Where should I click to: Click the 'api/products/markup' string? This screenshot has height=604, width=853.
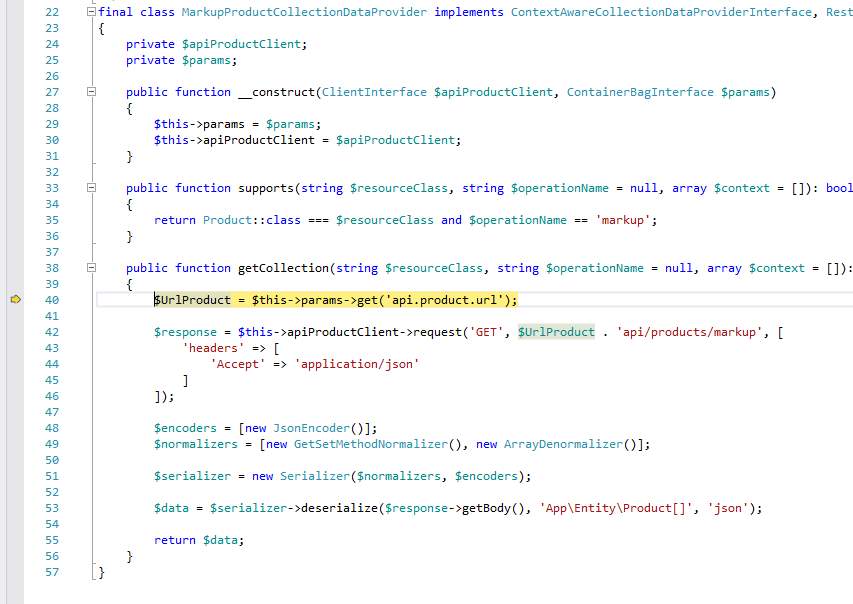(689, 332)
